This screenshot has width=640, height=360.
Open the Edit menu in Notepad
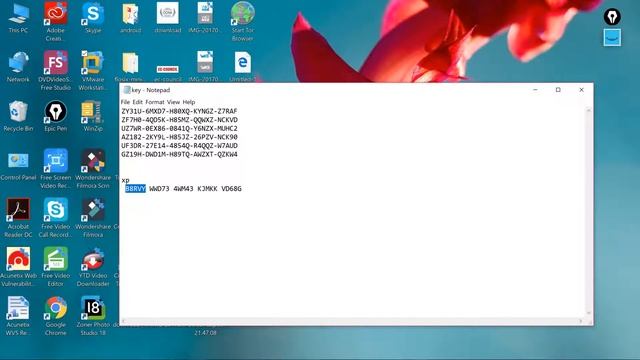[138, 102]
